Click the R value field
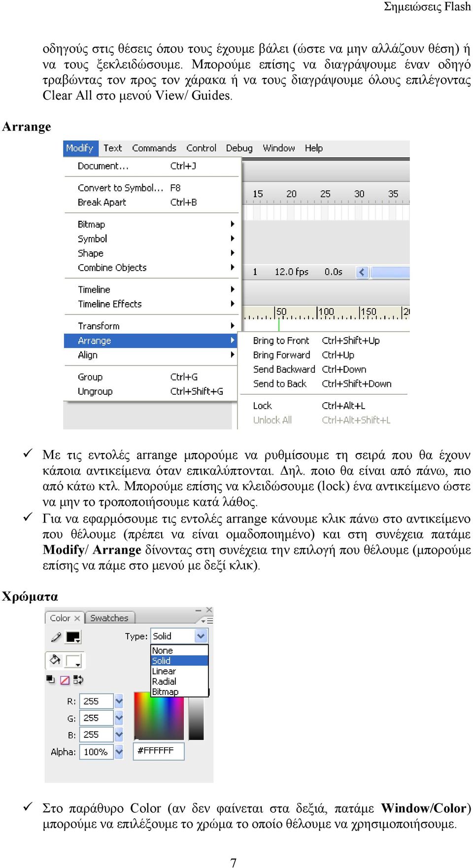 coord(97,701)
